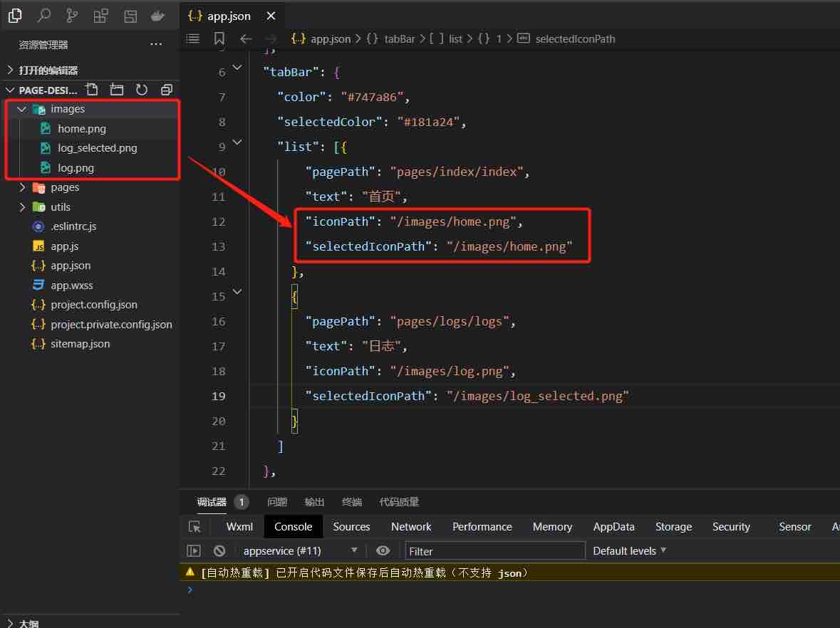Toggle the live expression eye icon

383,550
